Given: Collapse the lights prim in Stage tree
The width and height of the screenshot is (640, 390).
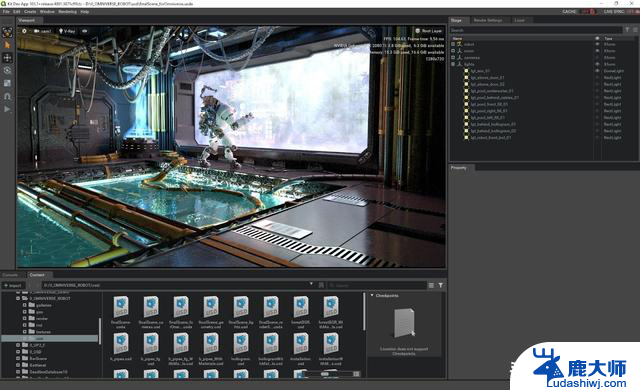Looking at the screenshot, I should (x=453, y=64).
